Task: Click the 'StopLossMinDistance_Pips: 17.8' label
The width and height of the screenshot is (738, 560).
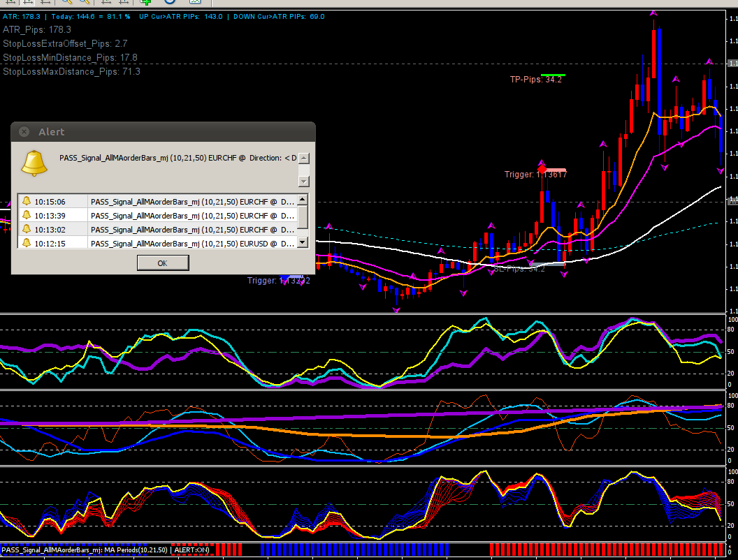Action: (x=70, y=58)
